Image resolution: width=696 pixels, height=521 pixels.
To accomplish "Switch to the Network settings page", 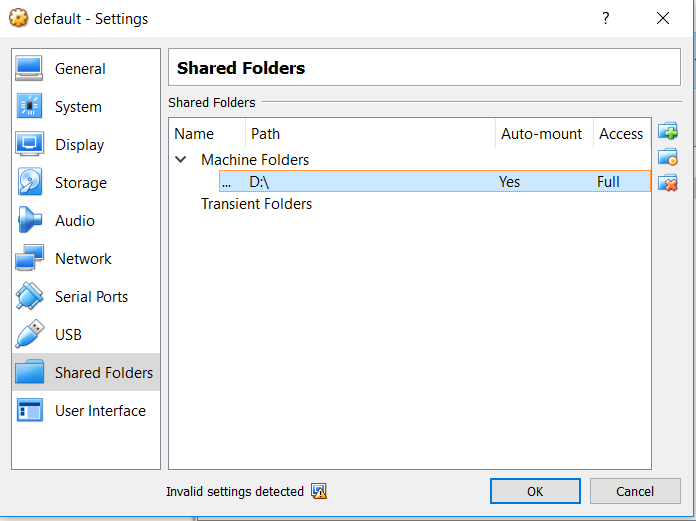I will tap(83, 259).
